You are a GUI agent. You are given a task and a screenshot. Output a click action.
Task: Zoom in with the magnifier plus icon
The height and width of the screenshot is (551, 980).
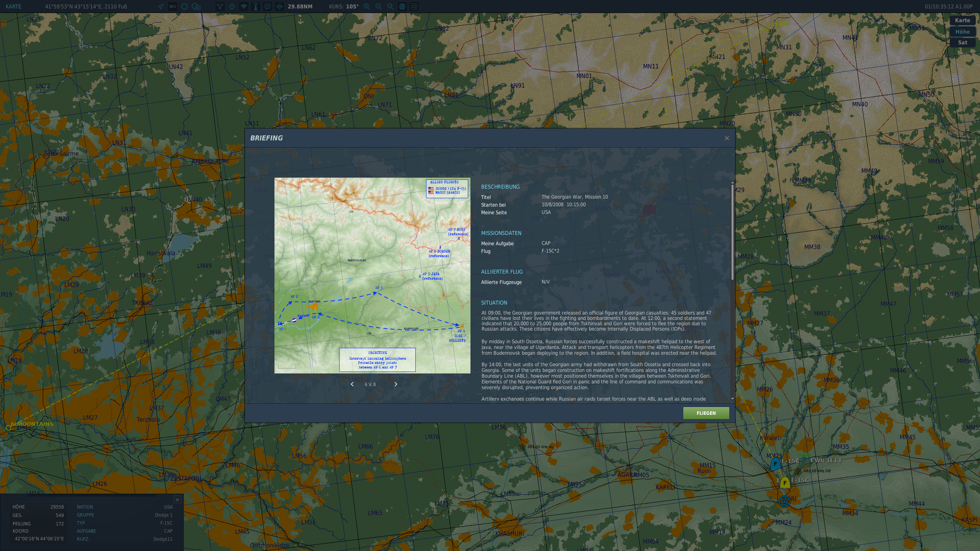(x=367, y=7)
